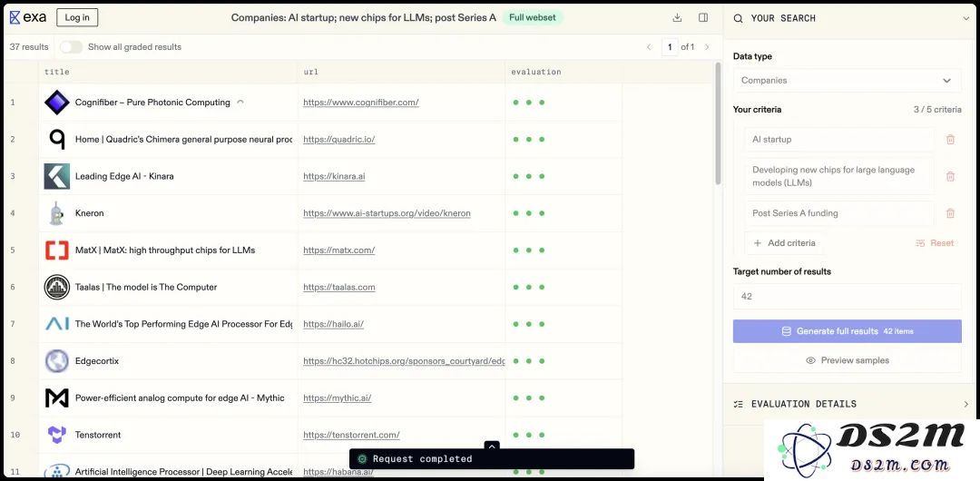This screenshot has height=481, width=980.
Task: Click the Full webset badge
Action: click(533, 17)
